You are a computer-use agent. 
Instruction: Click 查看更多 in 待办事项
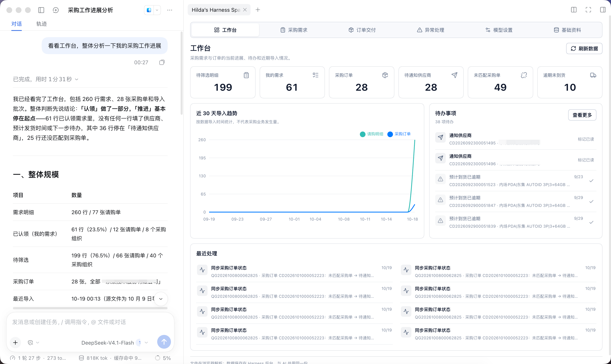tap(582, 115)
